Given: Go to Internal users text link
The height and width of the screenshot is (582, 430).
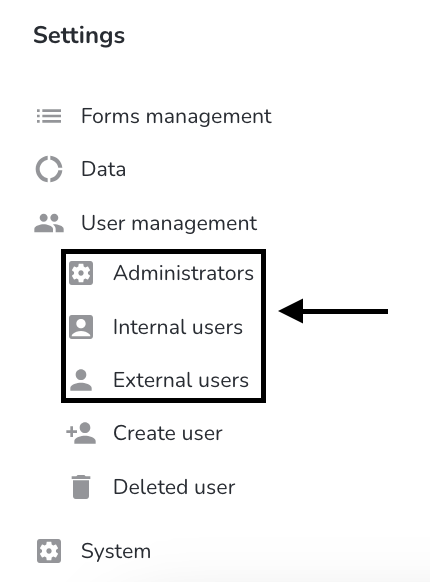Looking at the screenshot, I should [x=178, y=327].
